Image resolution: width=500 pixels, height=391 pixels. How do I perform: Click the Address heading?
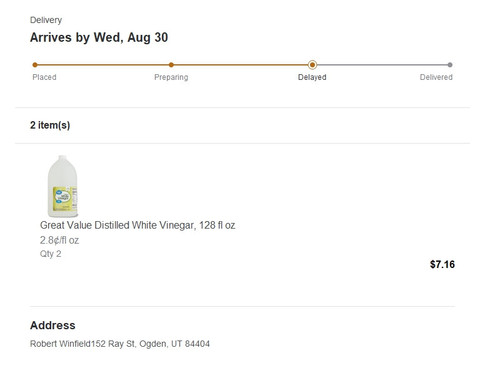(x=53, y=325)
